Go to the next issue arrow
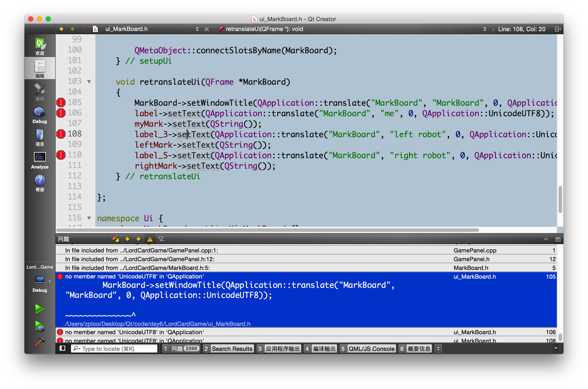The height and width of the screenshot is (389, 588). tap(138, 239)
